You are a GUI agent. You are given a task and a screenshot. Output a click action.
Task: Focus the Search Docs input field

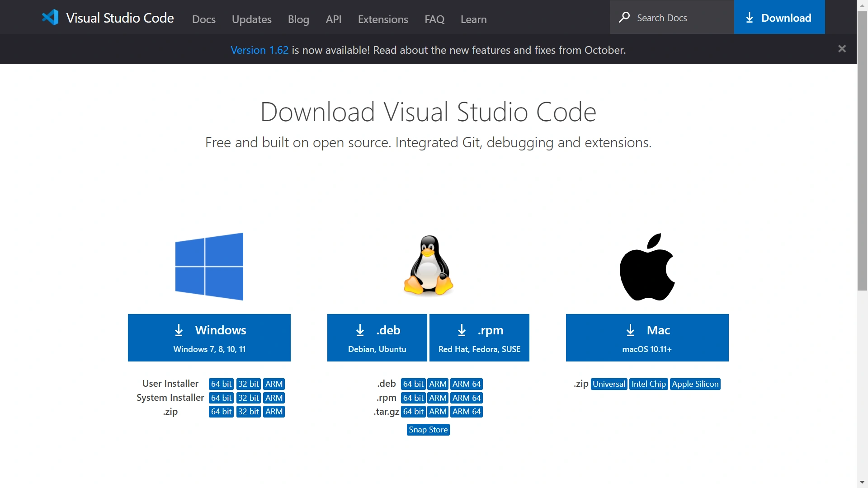(x=672, y=17)
